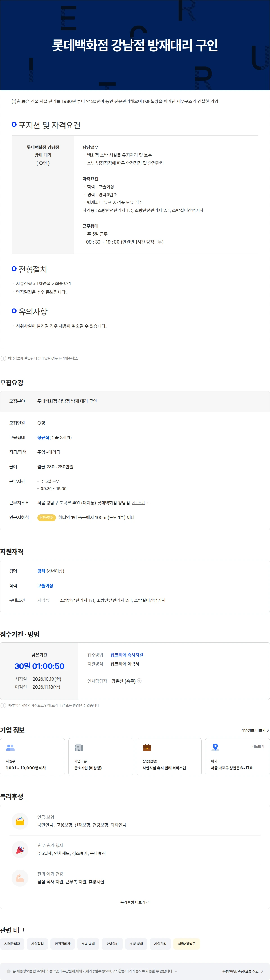Open 지도보기 link in 위치 card
The width and height of the screenshot is (270, 980).
[x=258, y=746]
